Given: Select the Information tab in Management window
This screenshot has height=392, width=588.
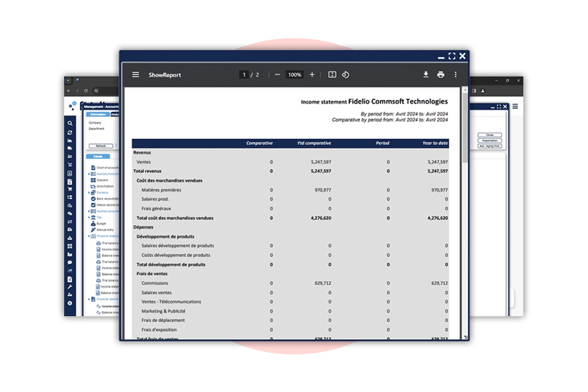Looking at the screenshot, I should click(x=98, y=115).
